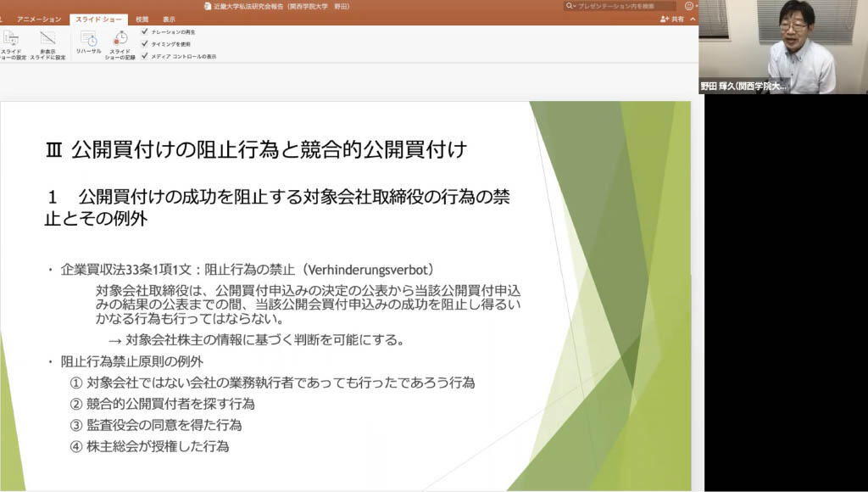Click the スライドショーの記録 icon
Image resolution: width=868 pixels, height=492 pixels.
(120, 39)
